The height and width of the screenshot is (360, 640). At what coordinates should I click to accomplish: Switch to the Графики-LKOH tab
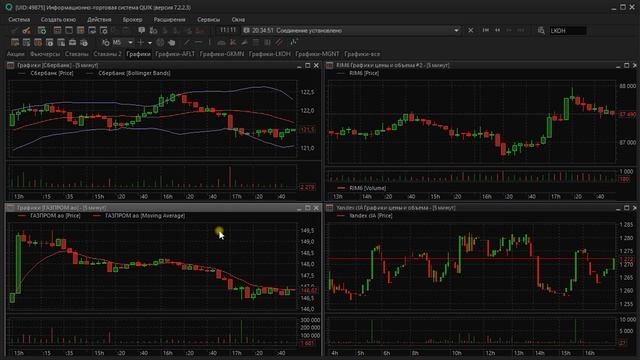(x=269, y=54)
